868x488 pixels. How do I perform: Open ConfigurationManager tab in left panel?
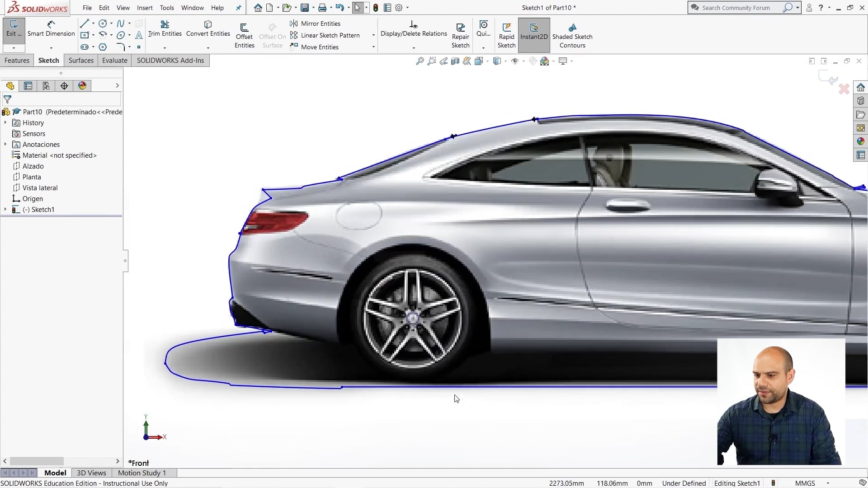46,86
